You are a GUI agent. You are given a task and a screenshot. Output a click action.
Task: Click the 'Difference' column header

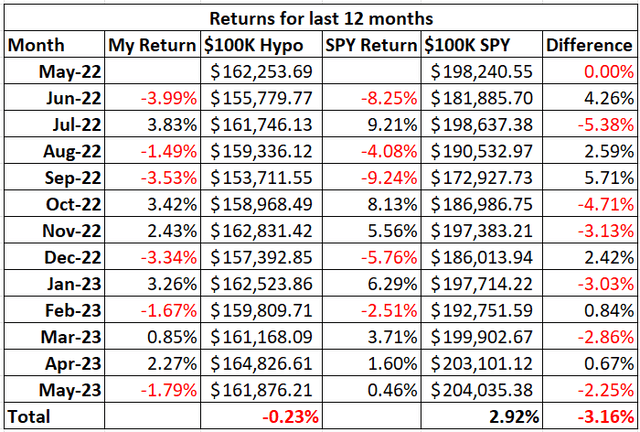click(588, 45)
